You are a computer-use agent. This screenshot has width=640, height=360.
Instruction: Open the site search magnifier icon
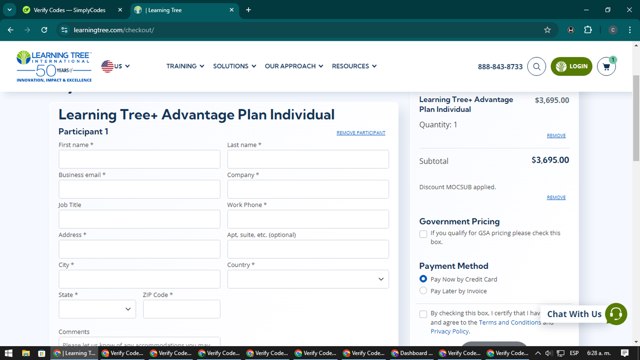click(x=536, y=66)
